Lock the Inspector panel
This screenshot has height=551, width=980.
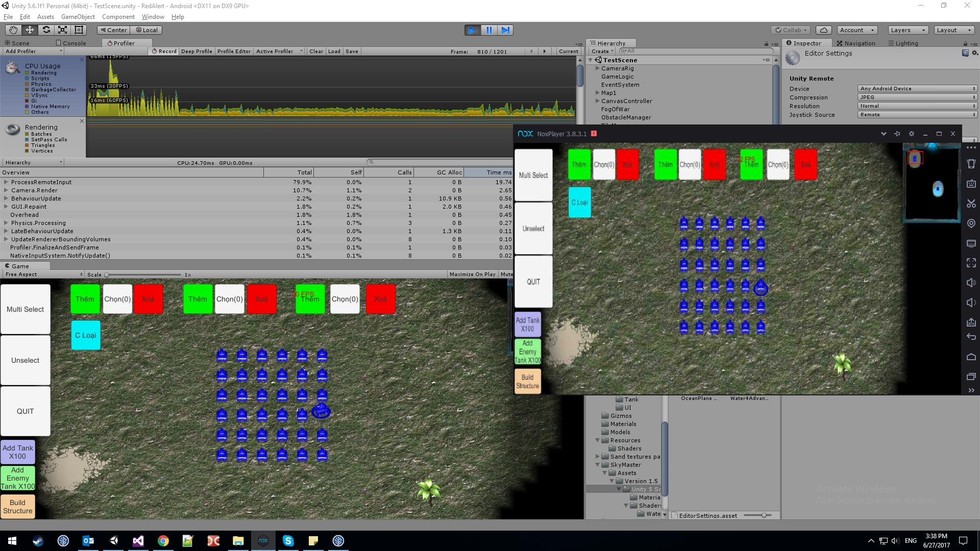[x=965, y=44]
